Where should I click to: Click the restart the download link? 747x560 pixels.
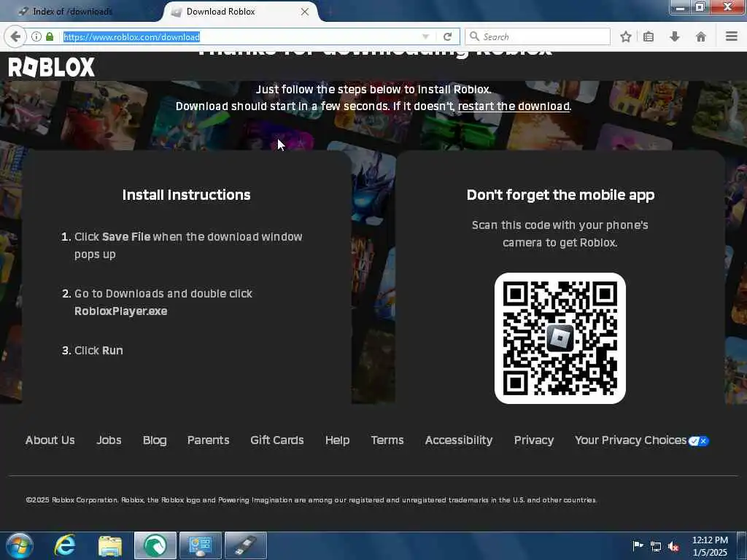tap(514, 106)
